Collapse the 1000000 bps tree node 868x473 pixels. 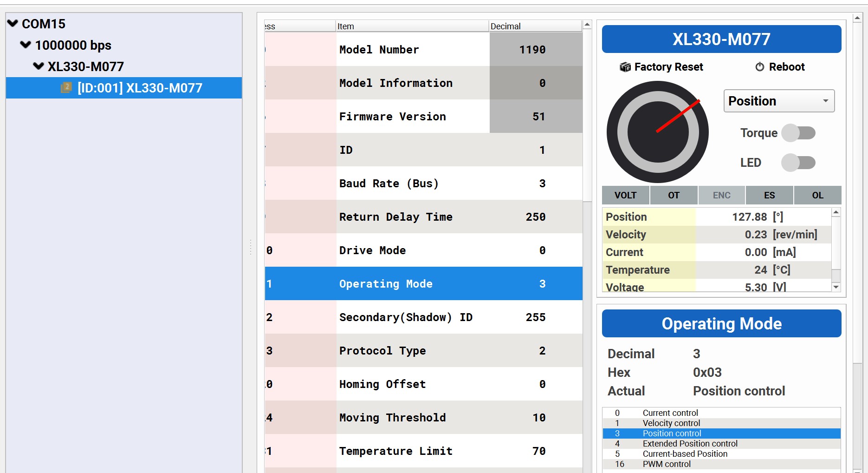click(26, 45)
